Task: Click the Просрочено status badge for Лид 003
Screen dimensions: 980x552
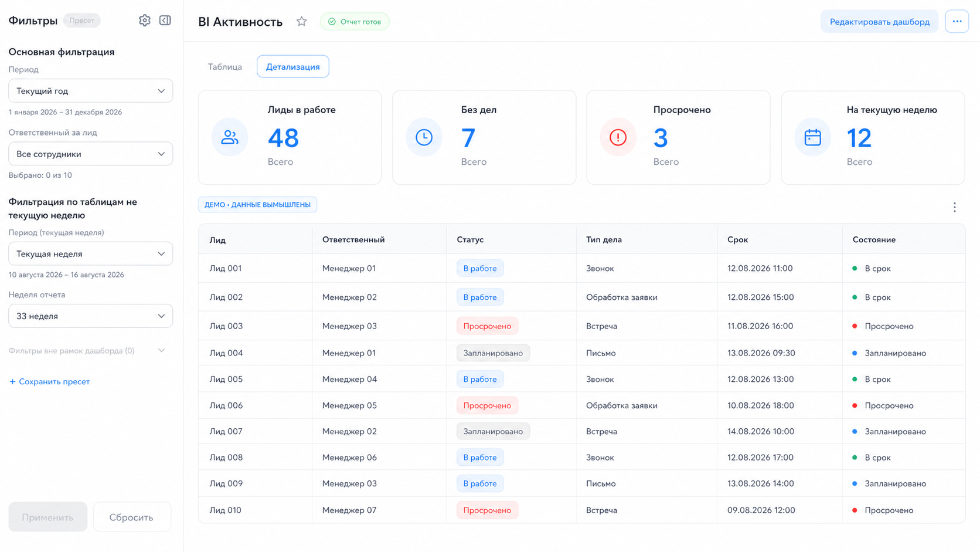Action: (488, 326)
